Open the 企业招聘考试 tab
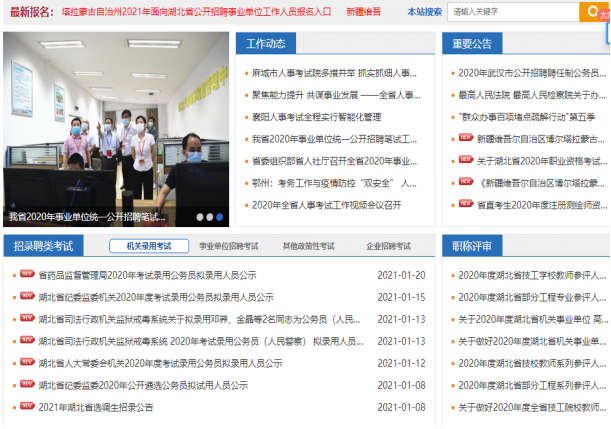 (388, 246)
